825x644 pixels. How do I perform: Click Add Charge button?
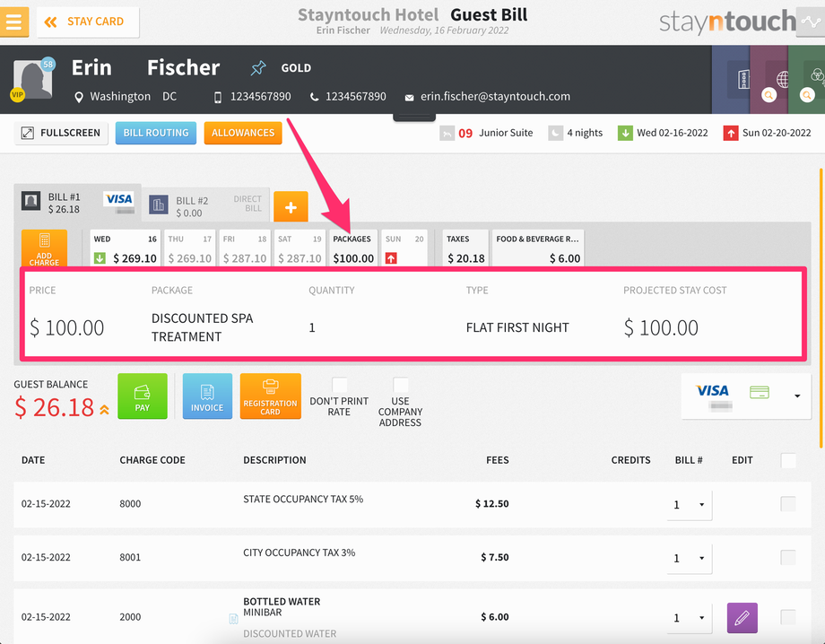point(44,248)
